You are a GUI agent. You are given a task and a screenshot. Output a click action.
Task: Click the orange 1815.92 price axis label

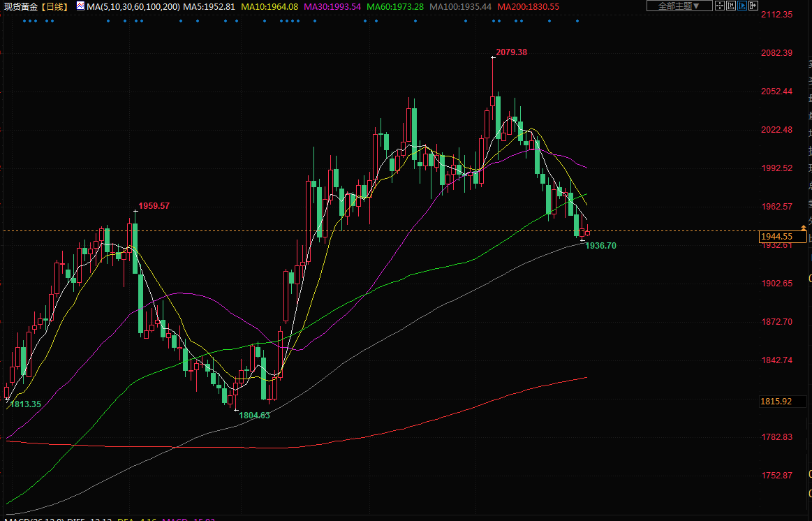point(776,402)
